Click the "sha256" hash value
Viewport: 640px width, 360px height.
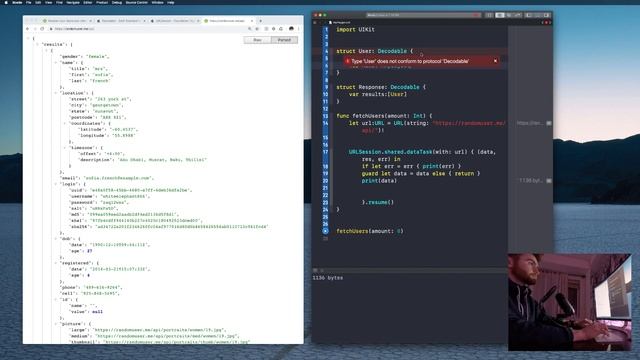tap(181, 227)
